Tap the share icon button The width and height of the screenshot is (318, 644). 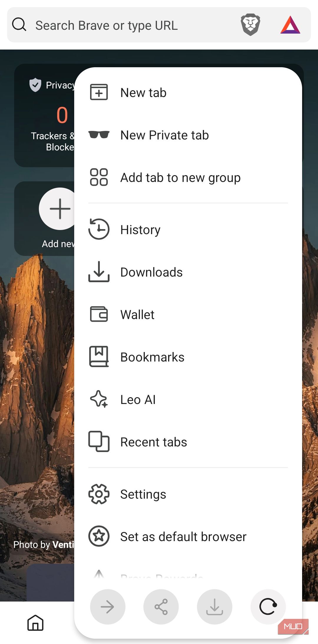tap(161, 607)
